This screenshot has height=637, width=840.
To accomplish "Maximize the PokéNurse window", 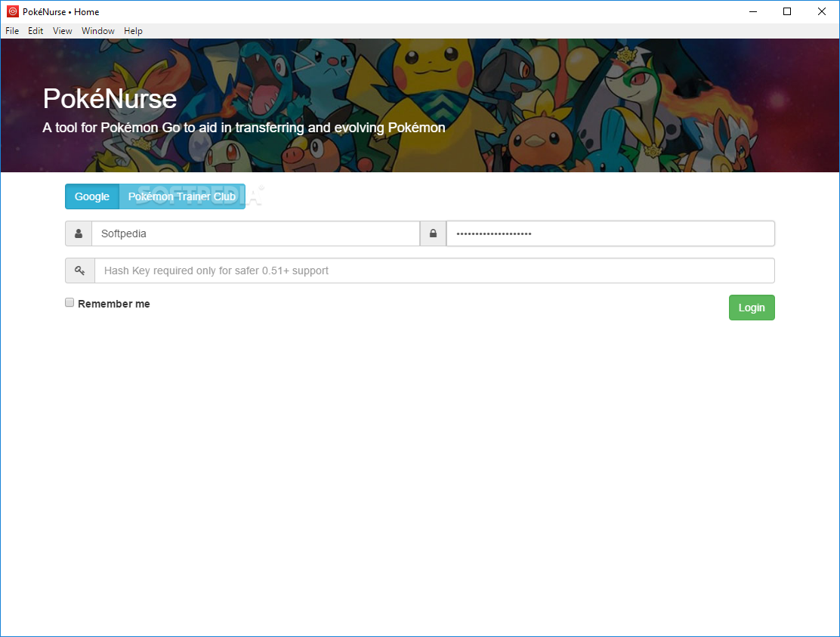I will [x=787, y=11].
